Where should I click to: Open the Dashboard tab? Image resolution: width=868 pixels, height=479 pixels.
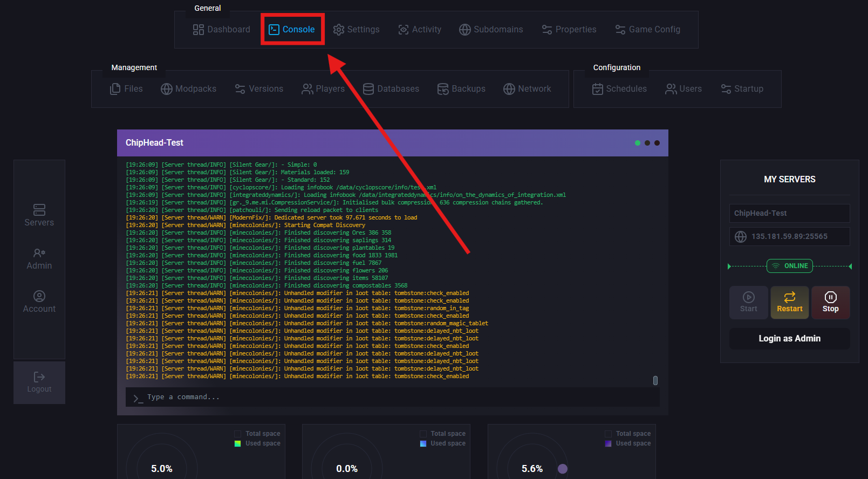click(222, 30)
